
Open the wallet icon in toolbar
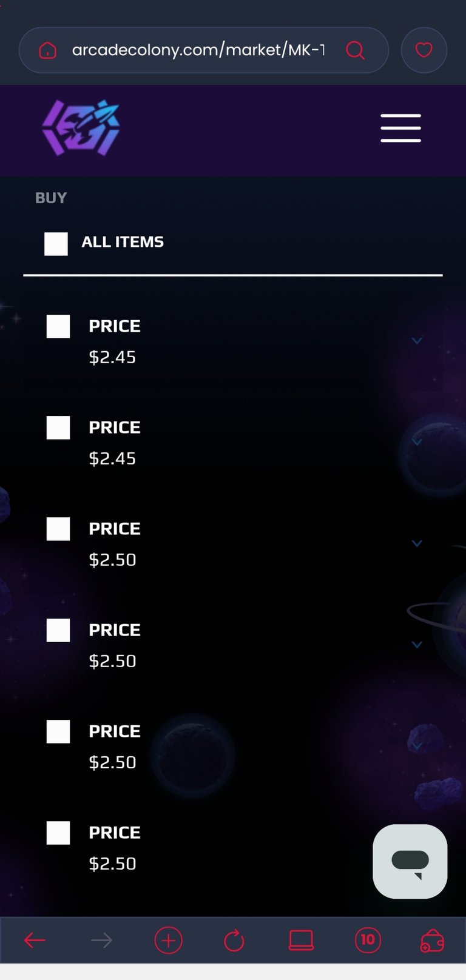point(432,941)
